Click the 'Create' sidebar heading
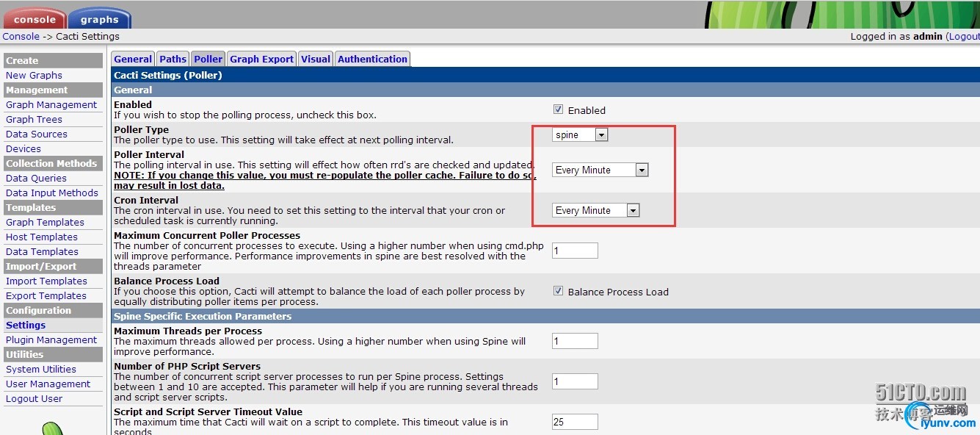The image size is (980, 435). pyautogui.click(x=22, y=60)
